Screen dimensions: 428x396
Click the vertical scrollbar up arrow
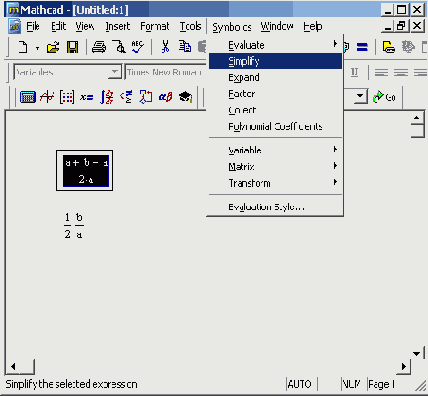416,118
